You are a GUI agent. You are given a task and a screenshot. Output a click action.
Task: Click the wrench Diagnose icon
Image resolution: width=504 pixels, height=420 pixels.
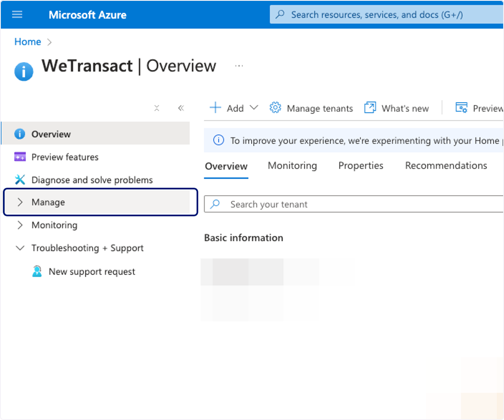coord(20,180)
